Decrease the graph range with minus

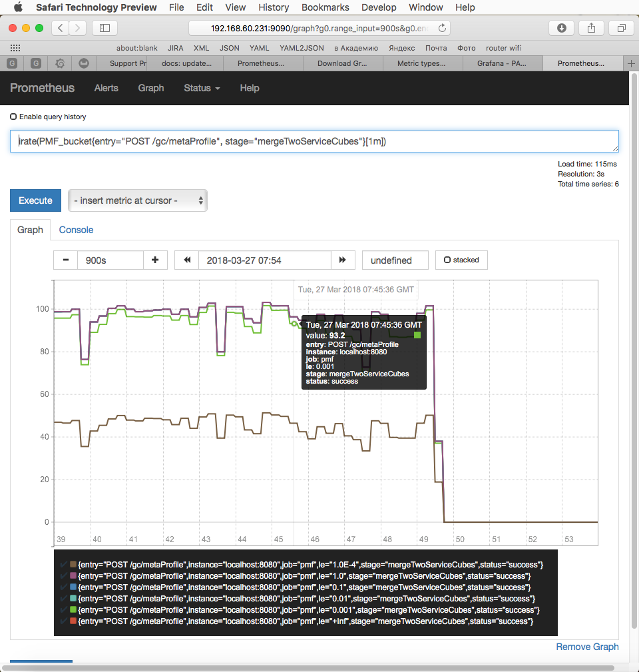(65, 260)
